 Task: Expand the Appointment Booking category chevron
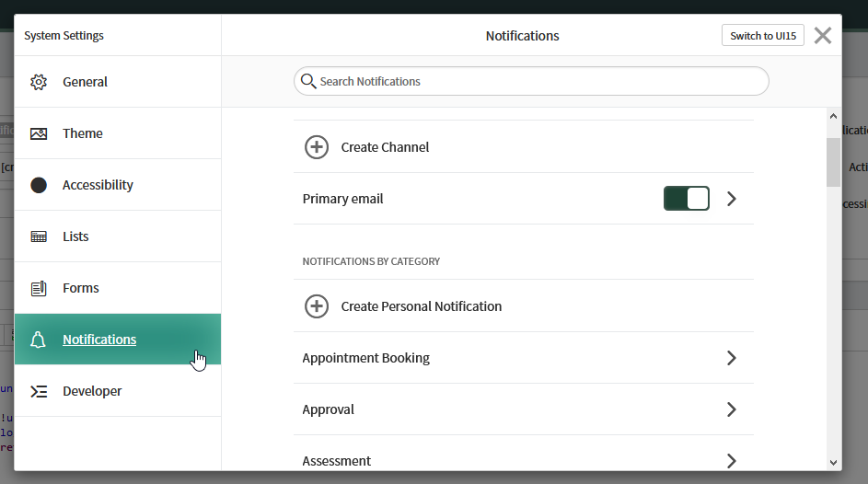[731, 358]
